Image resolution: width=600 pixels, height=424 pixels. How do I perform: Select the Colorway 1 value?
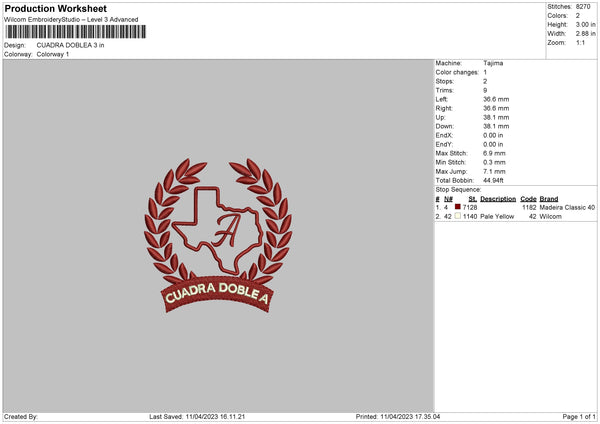[53, 54]
